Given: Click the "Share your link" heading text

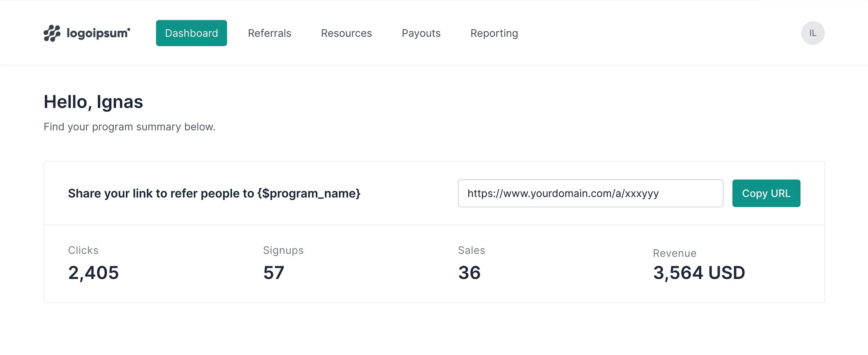Looking at the screenshot, I should click(x=214, y=193).
